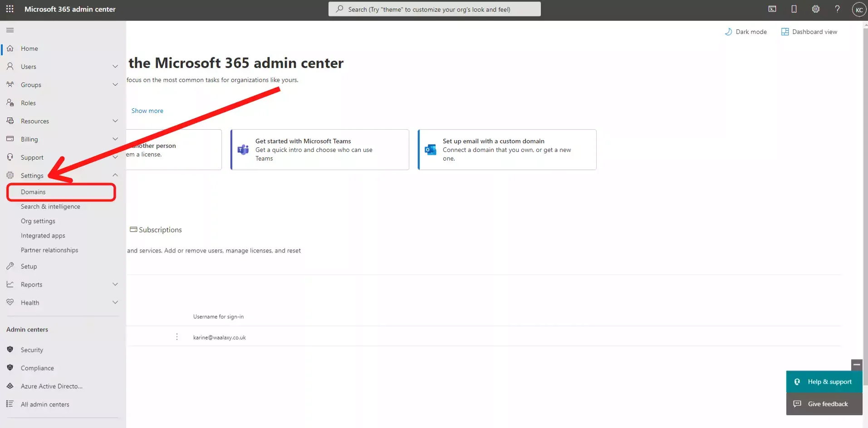Go to Home in navigation

[x=29, y=49]
